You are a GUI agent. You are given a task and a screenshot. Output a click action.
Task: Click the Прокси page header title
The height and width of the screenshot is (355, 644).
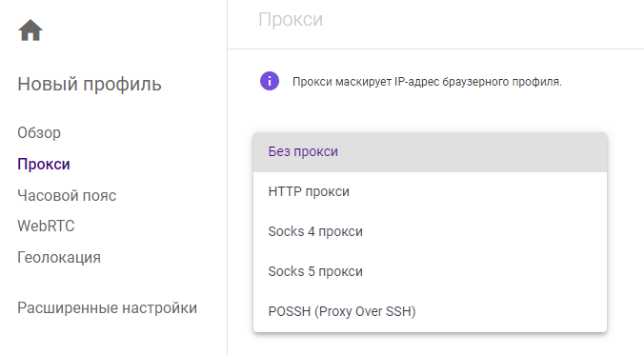(x=291, y=19)
